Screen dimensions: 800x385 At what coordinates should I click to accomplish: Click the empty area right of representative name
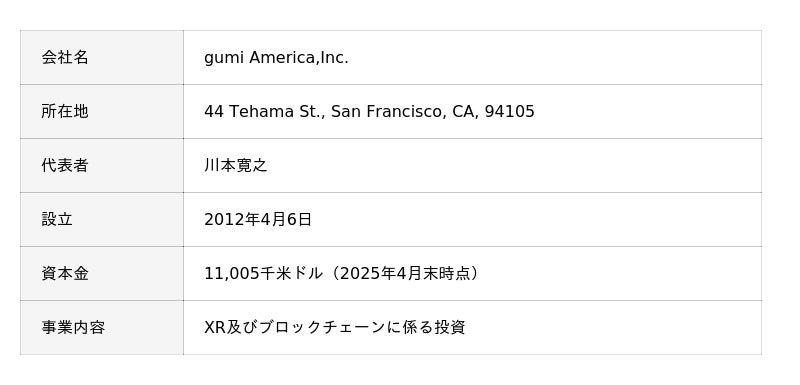[513, 166]
